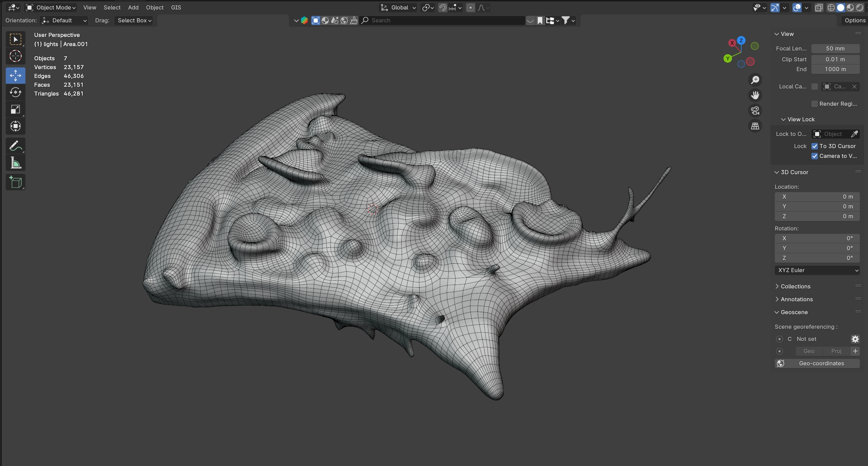Open the Add menu

pos(133,7)
